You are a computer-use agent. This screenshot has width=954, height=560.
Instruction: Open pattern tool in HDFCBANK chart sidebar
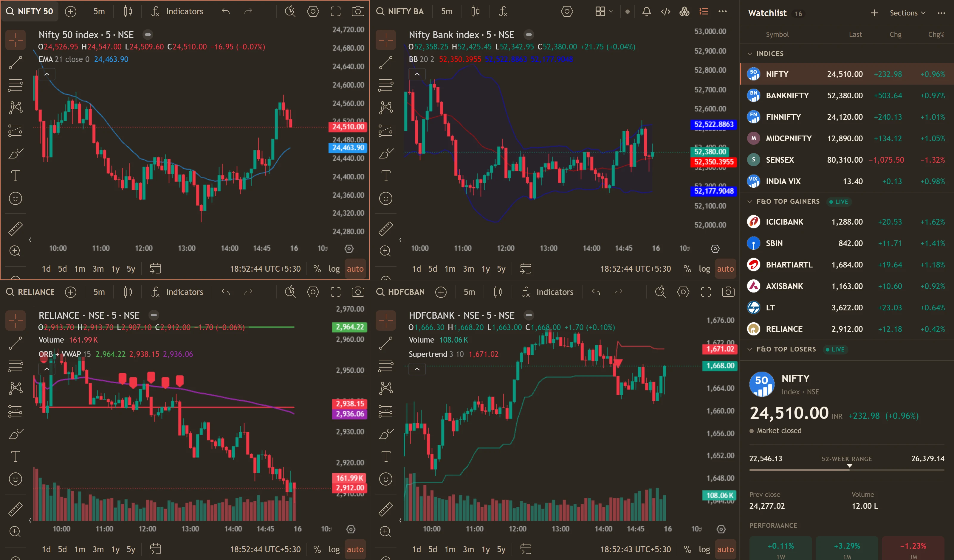click(x=386, y=388)
